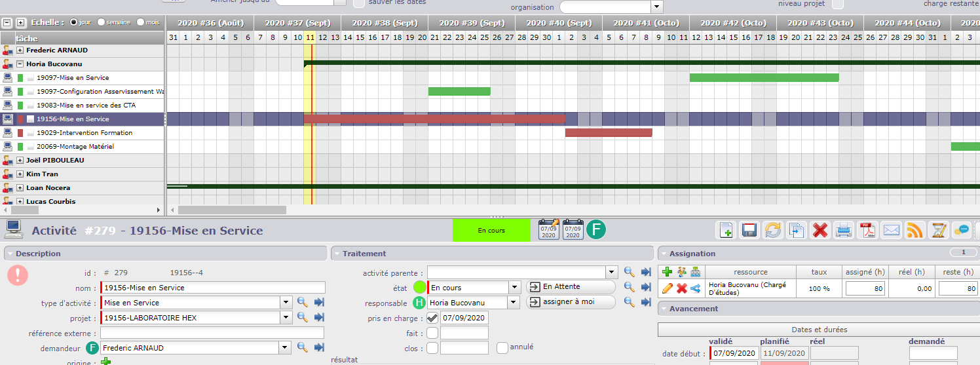Screen dimensions: 980x365
Task: Print the activity with the printer icon
Action: click(844, 230)
